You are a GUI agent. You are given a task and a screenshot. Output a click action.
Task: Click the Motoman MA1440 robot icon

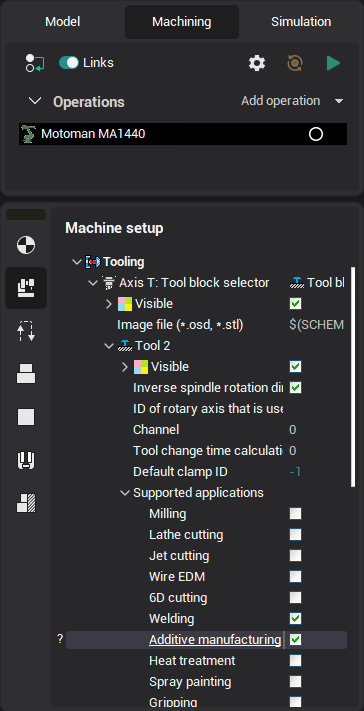tap(28, 134)
